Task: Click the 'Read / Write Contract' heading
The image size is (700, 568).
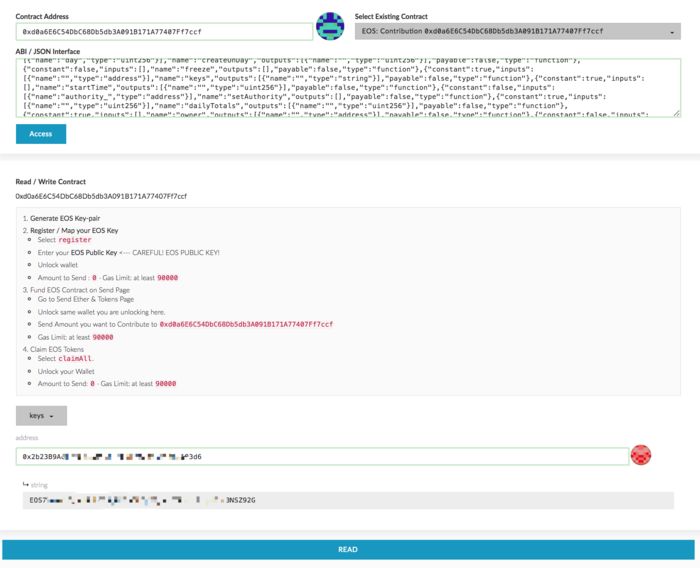Action: 50,182
